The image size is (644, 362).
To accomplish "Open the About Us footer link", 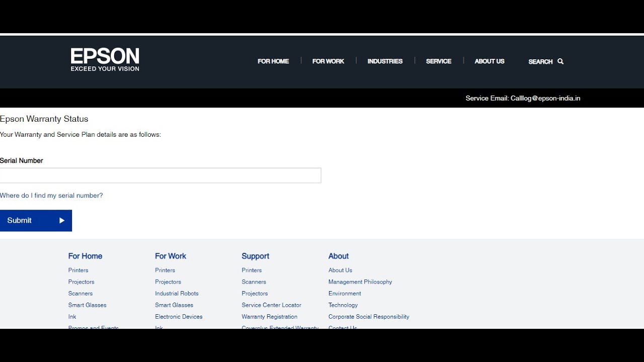I will pyautogui.click(x=340, y=270).
